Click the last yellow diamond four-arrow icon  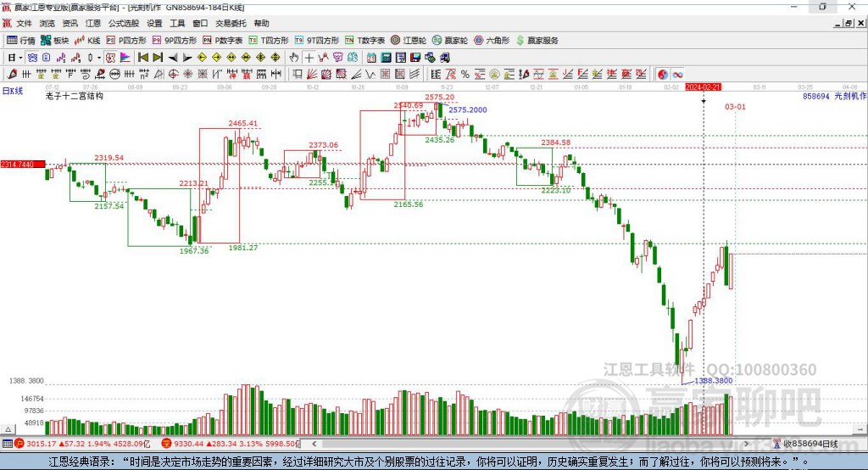275,58
